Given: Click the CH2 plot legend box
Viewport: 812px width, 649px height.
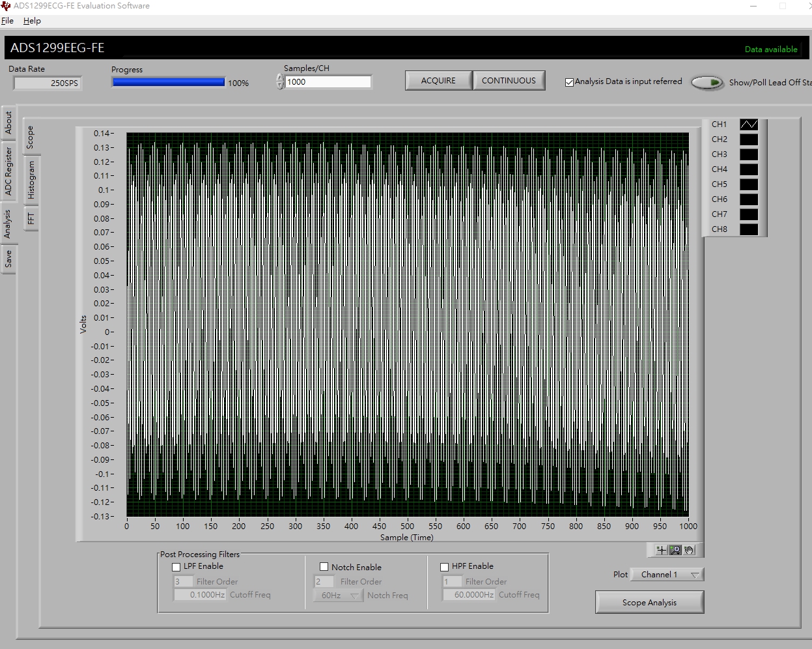Looking at the screenshot, I should coord(749,139).
